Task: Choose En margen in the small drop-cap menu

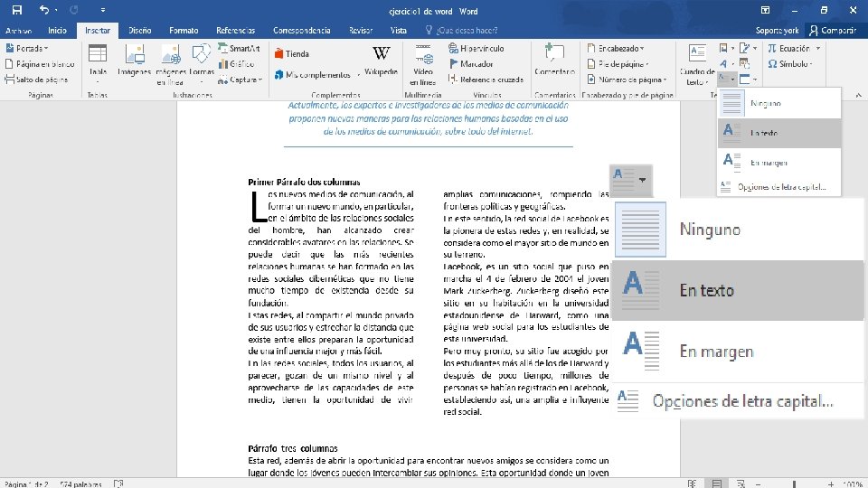Action: [778, 162]
